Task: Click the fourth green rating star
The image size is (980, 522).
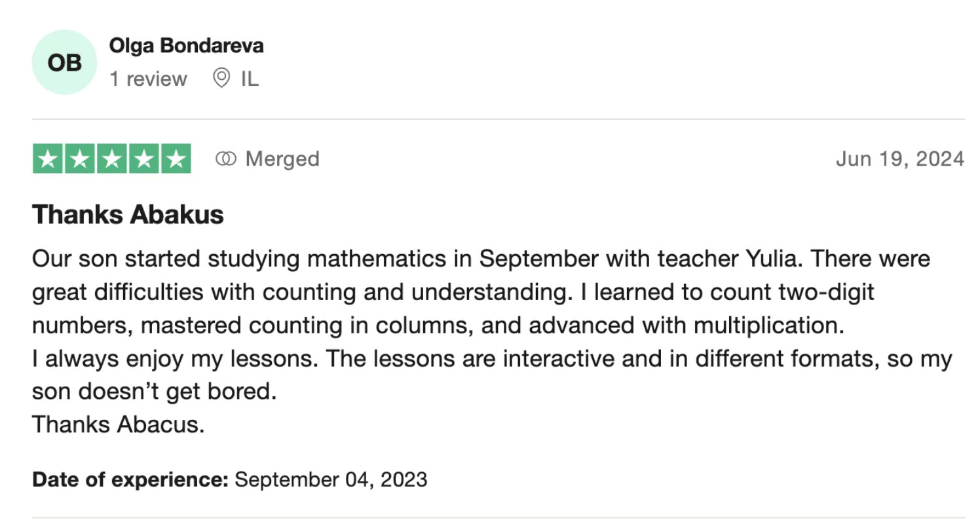Action: click(144, 158)
